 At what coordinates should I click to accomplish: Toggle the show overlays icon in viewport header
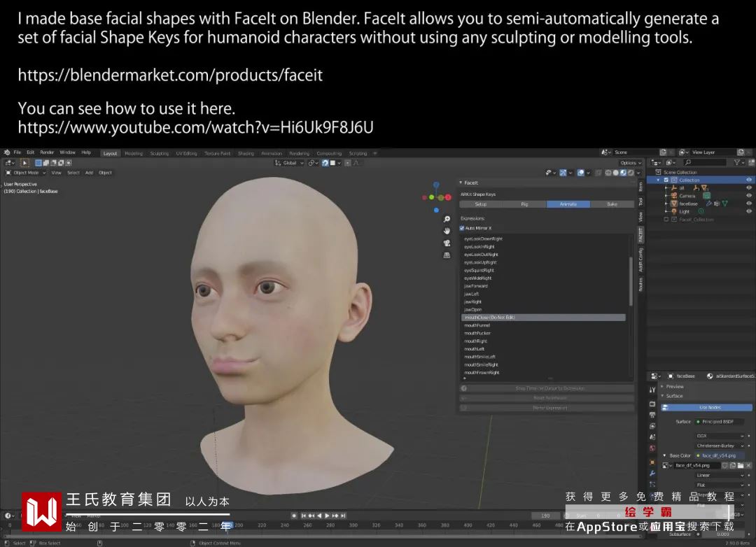580,173
